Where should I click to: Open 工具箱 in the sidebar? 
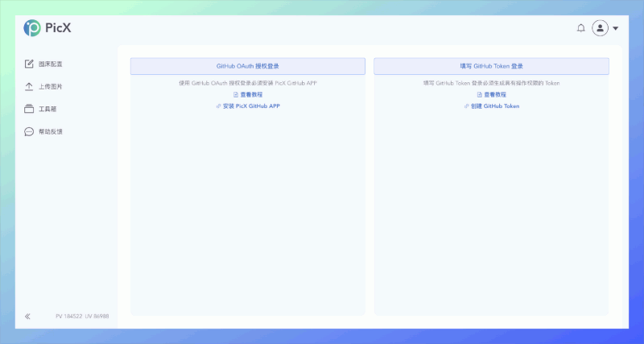pos(41,110)
